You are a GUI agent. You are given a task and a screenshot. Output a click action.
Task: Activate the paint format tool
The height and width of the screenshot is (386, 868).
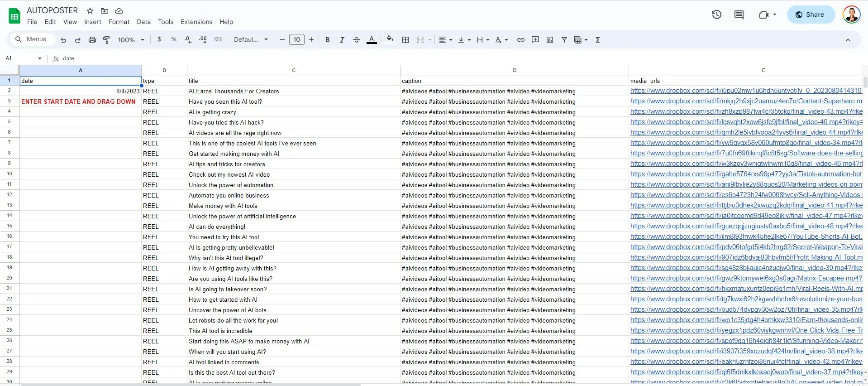click(x=107, y=40)
